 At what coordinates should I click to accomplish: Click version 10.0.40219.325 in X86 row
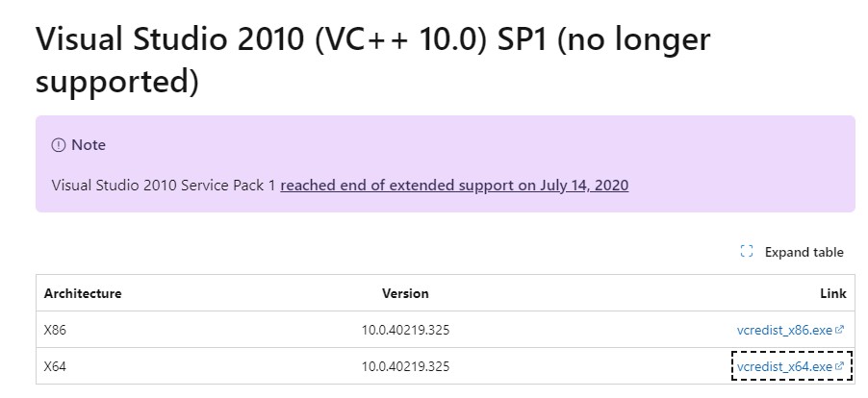(x=405, y=330)
